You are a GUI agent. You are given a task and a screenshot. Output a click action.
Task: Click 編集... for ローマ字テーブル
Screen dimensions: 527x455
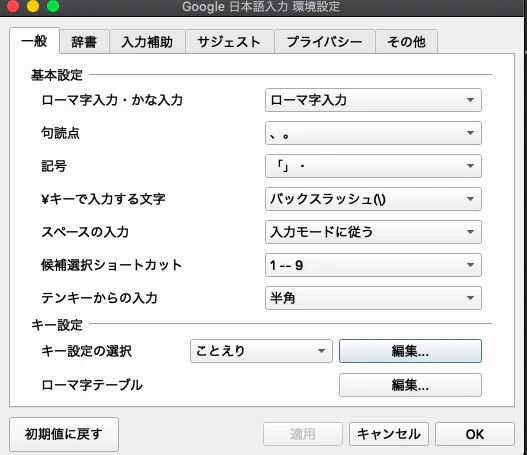pos(410,385)
